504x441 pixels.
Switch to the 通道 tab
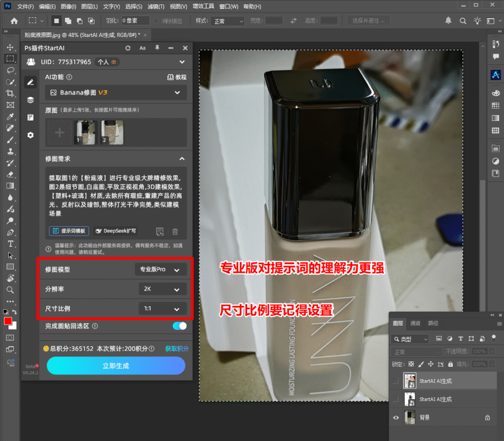(415, 323)
